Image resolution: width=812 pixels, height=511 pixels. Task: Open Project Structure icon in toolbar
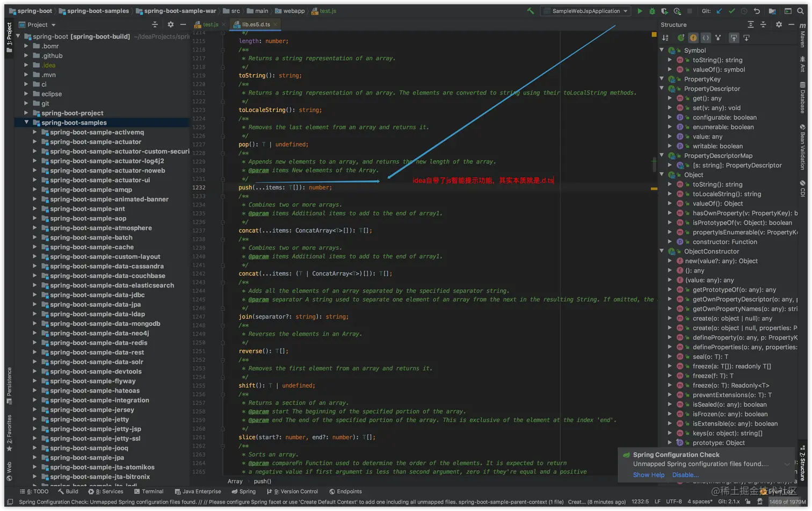click(x=772, y=11)
